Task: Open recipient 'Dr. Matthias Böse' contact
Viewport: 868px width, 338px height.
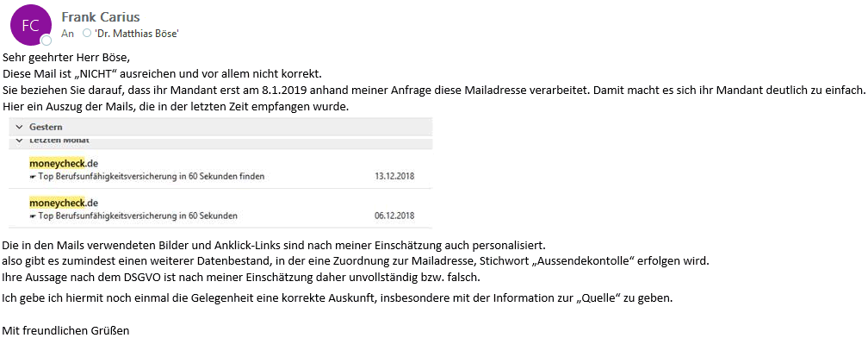Action: point(137,34)
